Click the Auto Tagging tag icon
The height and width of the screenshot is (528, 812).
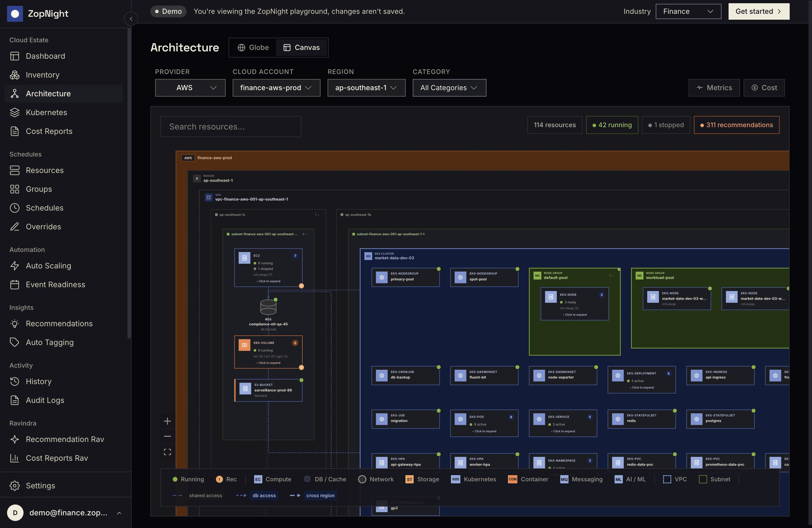coord(15,342)
